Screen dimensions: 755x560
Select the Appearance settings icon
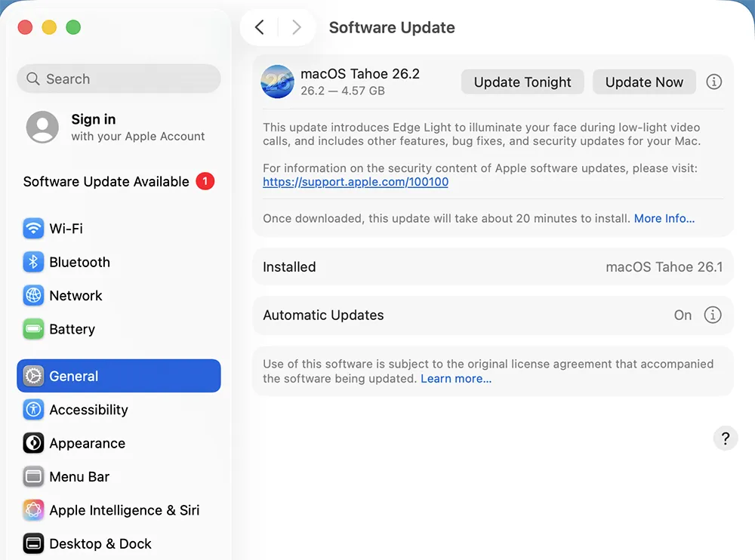[x=33, y=443]
